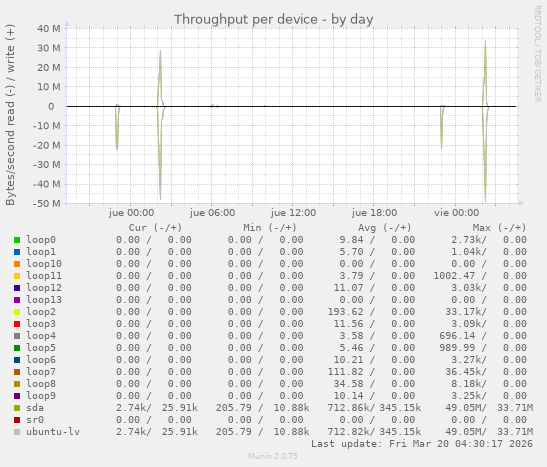Select the loop13 legend label

click(x=44, y=300)
